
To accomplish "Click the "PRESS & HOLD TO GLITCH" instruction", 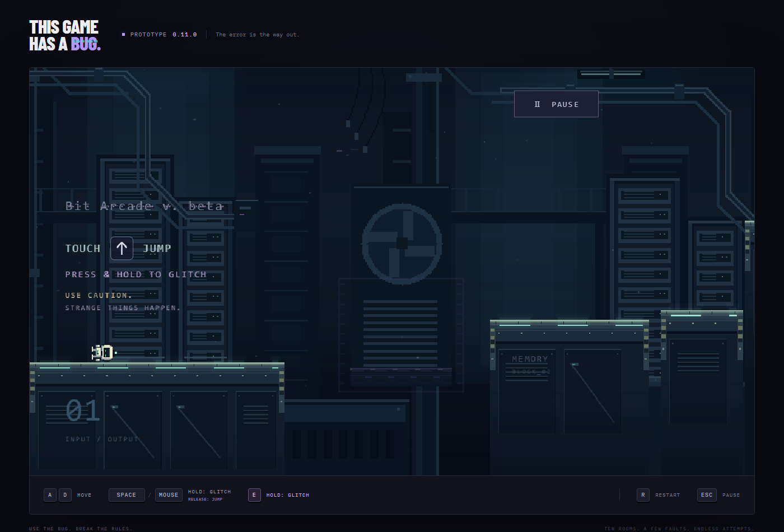I will click(136, 274).
